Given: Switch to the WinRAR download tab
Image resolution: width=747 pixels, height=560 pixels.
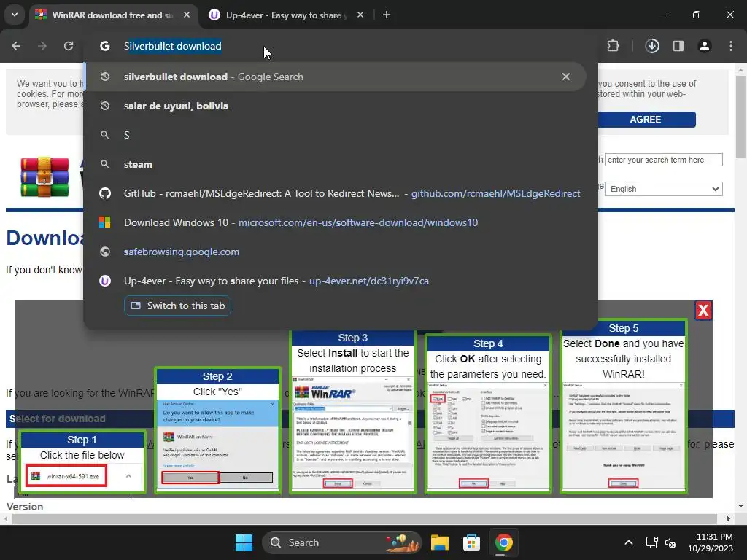Looking at the screenshot, I should (112, 15).
